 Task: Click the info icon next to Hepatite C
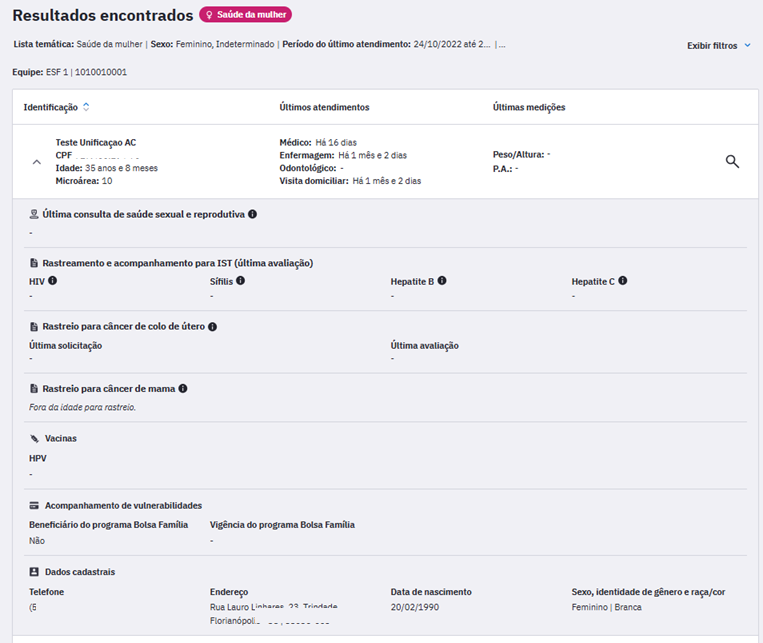pos(622,281)
